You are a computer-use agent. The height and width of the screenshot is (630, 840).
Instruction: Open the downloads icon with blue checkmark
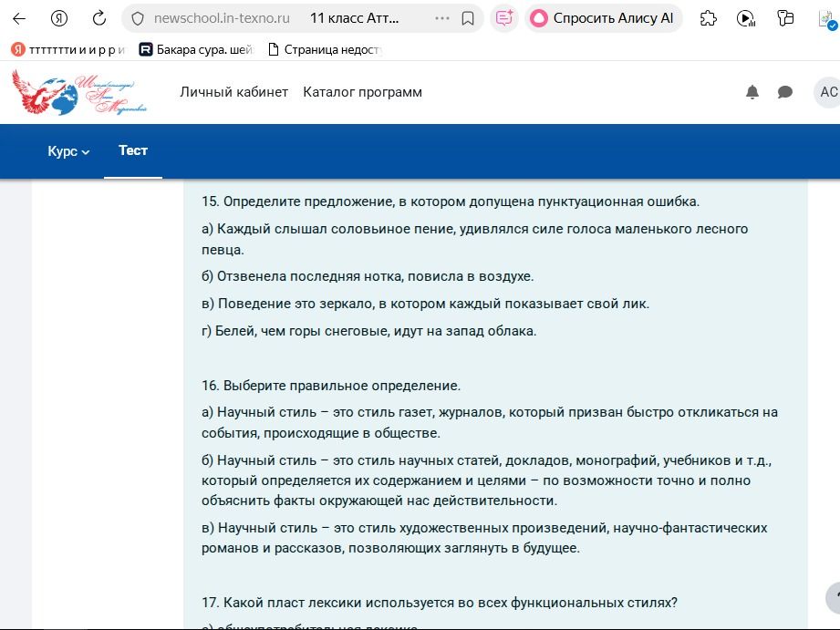coord(828,20)
